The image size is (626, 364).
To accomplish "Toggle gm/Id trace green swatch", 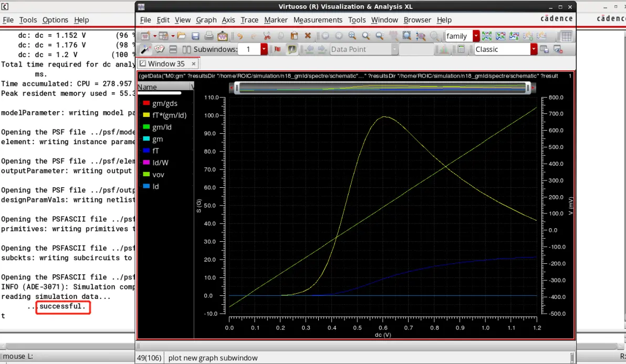I will click(x=146, y=127).
